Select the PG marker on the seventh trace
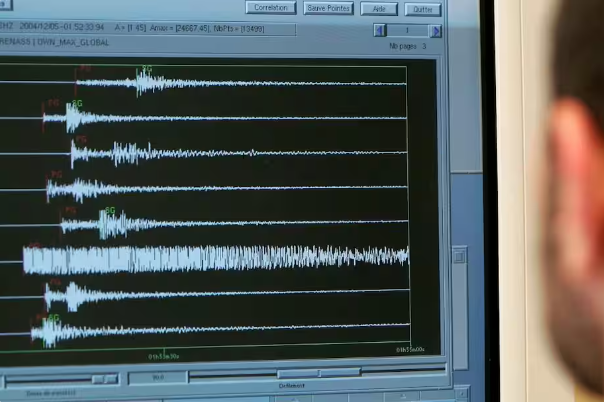The width and height of the screenshot is (604, 402). click(x=55, y=282)
